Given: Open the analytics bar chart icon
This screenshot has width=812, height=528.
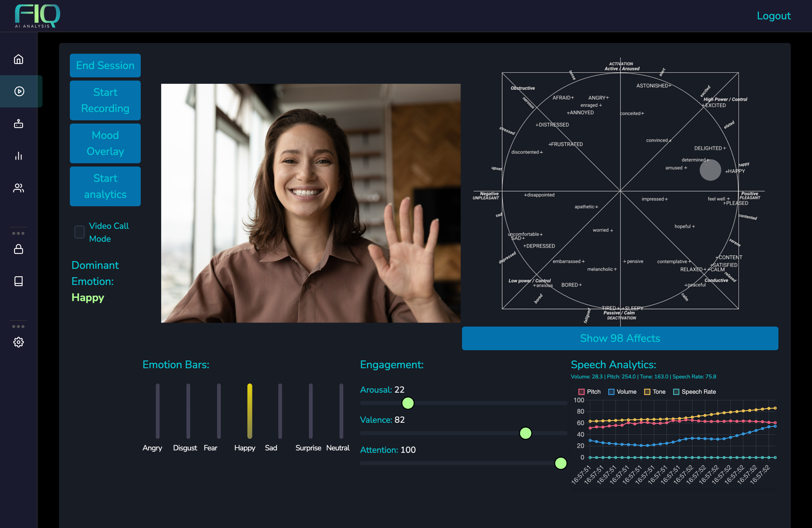Looking at the screenshot, I should pyautogui.click(x=19, y=156).
